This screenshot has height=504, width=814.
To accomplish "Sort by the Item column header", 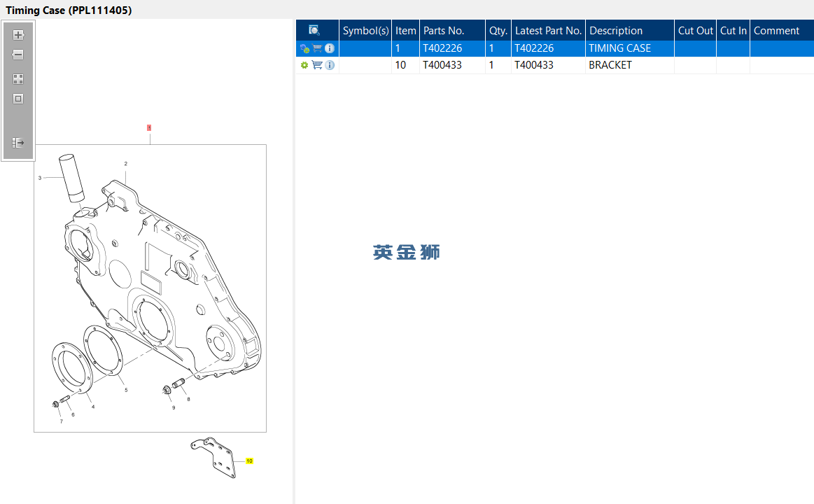I will coord(405,31).
